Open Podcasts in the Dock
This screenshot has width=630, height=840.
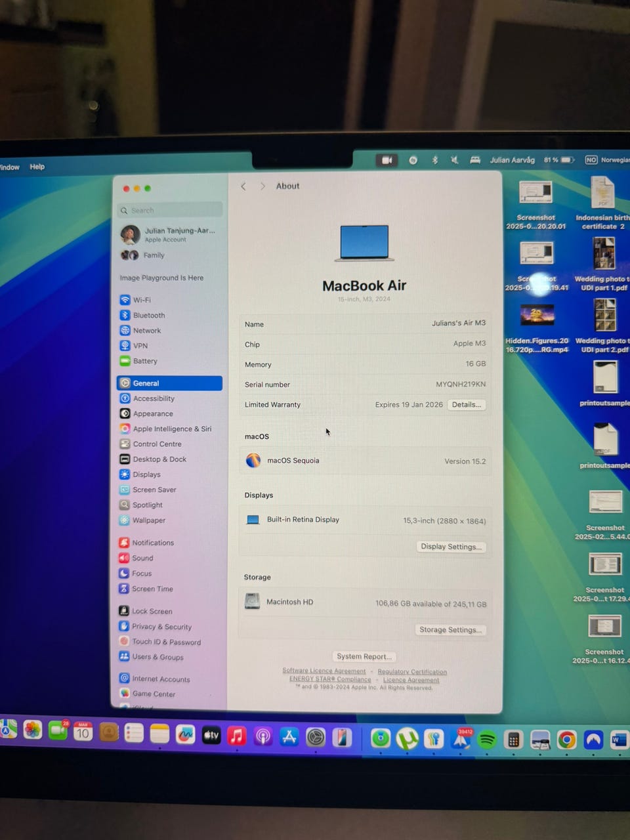[x=262, y=737]
